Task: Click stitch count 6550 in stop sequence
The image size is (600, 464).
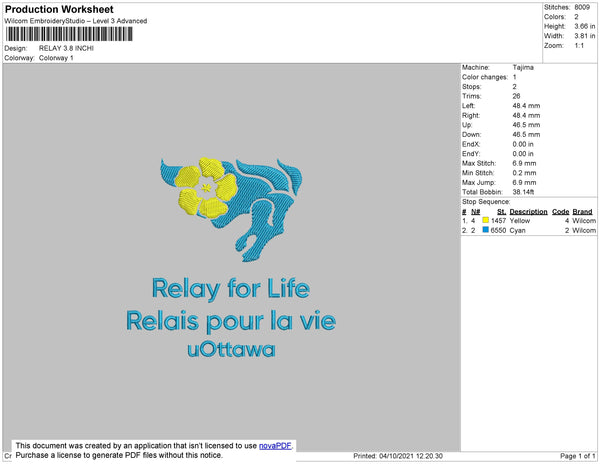Action: pos(498,230)
